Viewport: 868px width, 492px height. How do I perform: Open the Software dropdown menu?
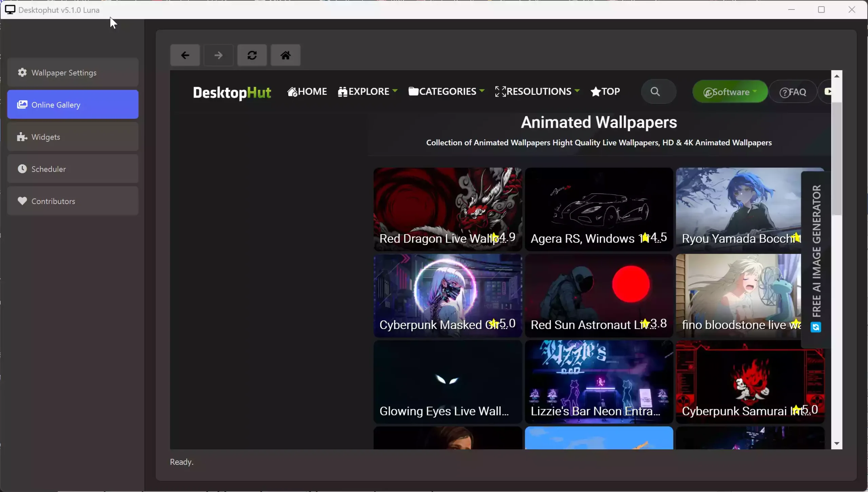(x=729, y=91)
